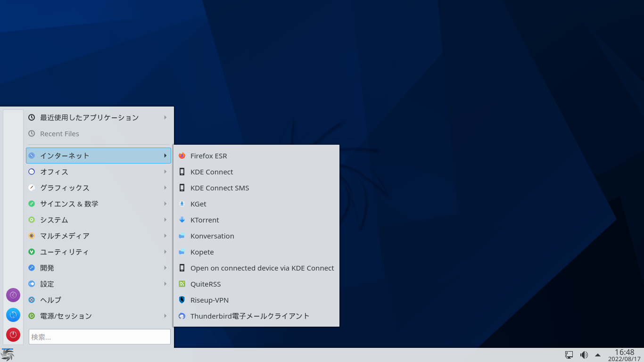Open the 最近使用したアプリケーション submenu

tap(99, 117)
